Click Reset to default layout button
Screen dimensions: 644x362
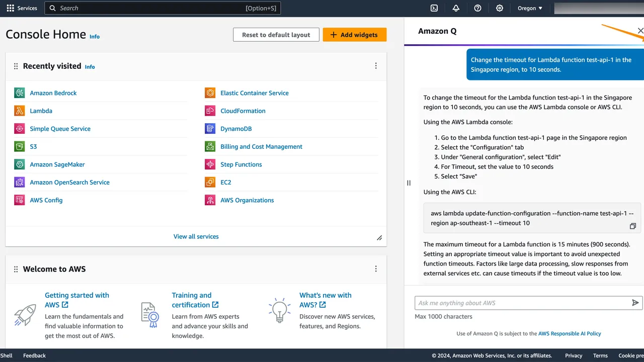click(276, 35)
